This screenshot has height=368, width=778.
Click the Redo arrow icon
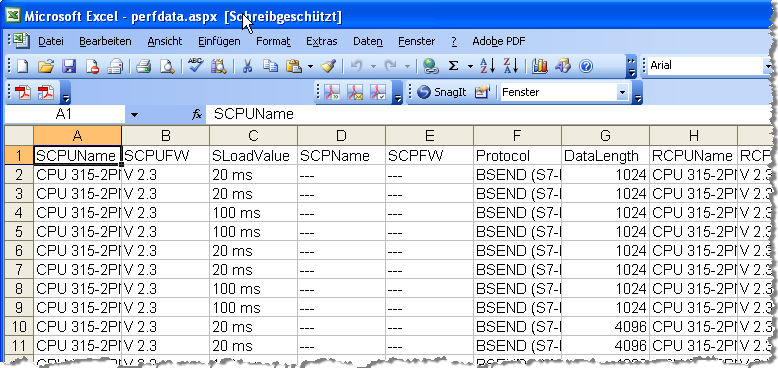[391, 66]
